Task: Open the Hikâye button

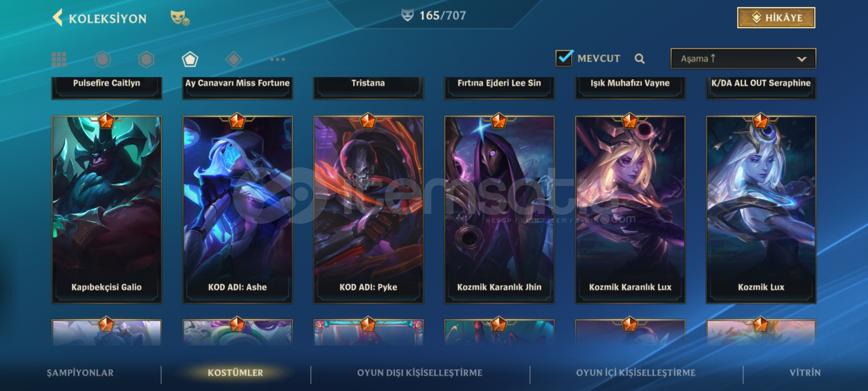Action: pos(776,18)
